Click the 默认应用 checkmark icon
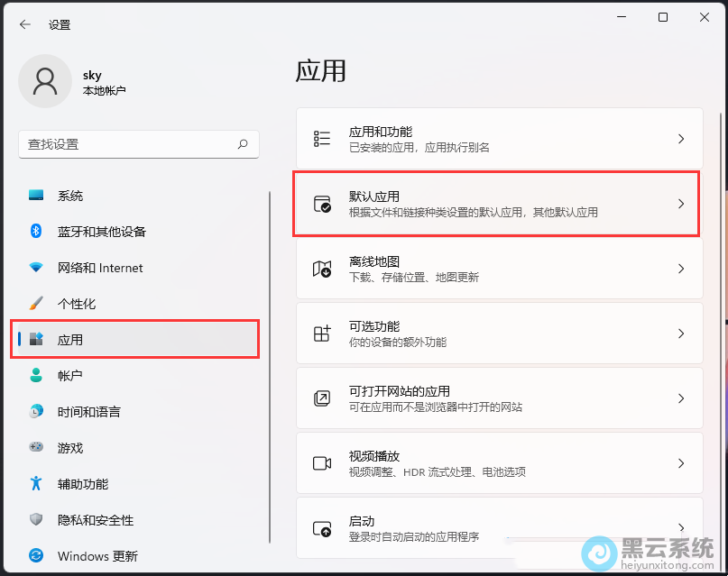Image resolution: width=728 pixels, height=576 pixels. pyautogui.click(x=321, y=203)
